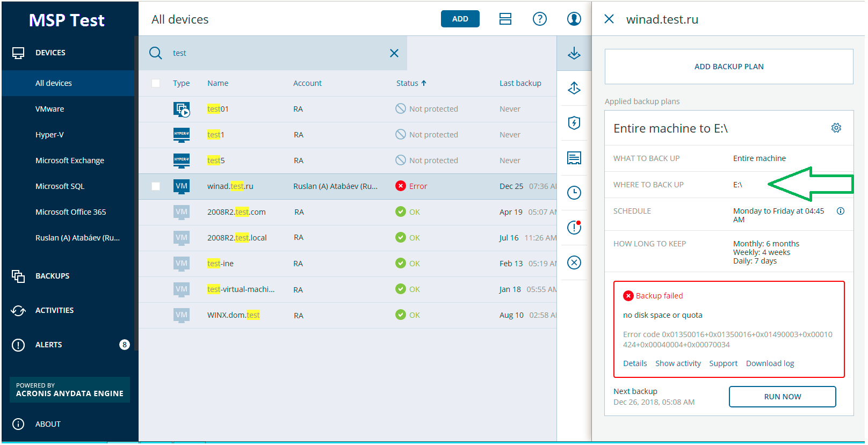The height and width of the screenshot is (445, 868).
Task: Switch device list view layout
Action: (x=505, y=19)
